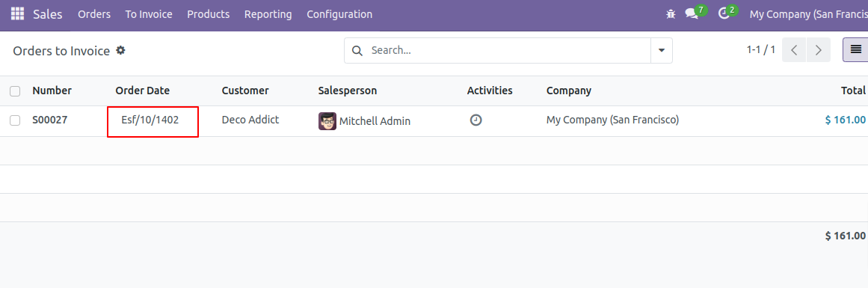Click the gear icon beside Orders to Invoice
Viewport: 868px width, 288px height.
pos(120,50)
